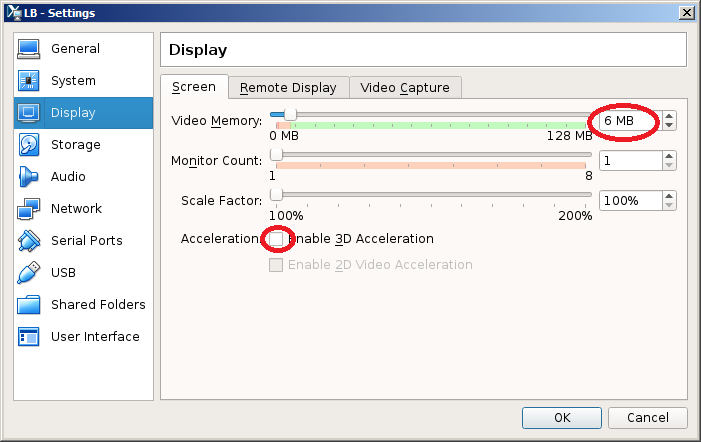Switch to the Screen tab
The height and width of the screenshot is (442, 701).
194,87
